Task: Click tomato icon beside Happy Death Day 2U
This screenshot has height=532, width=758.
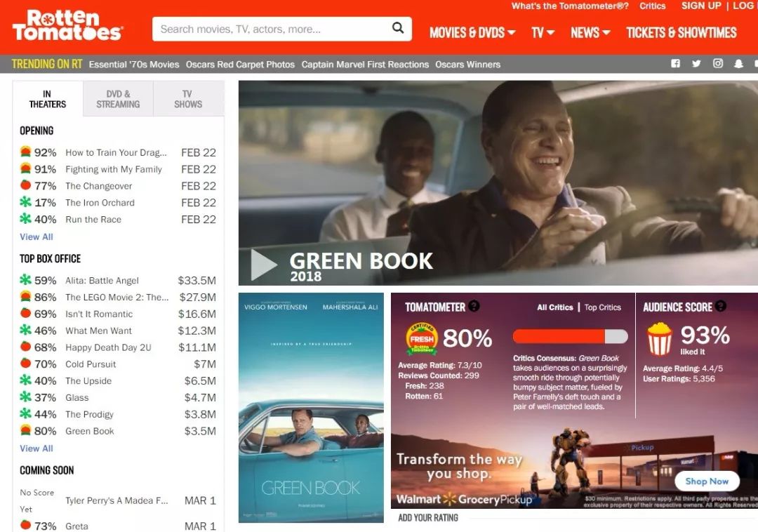Action: click(x=26, y=347)
